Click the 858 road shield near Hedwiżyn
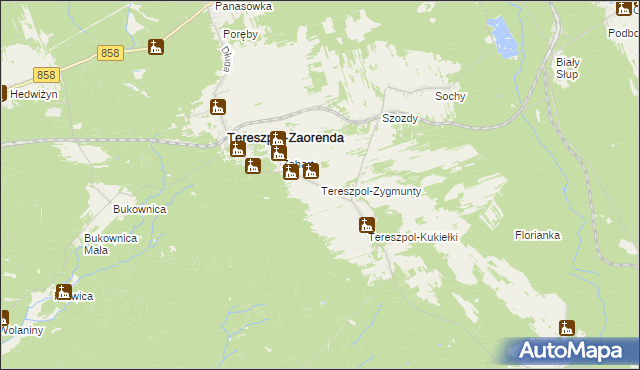Image resolution: width=640 pixels, height=370 pixels. tap(46, 75)
